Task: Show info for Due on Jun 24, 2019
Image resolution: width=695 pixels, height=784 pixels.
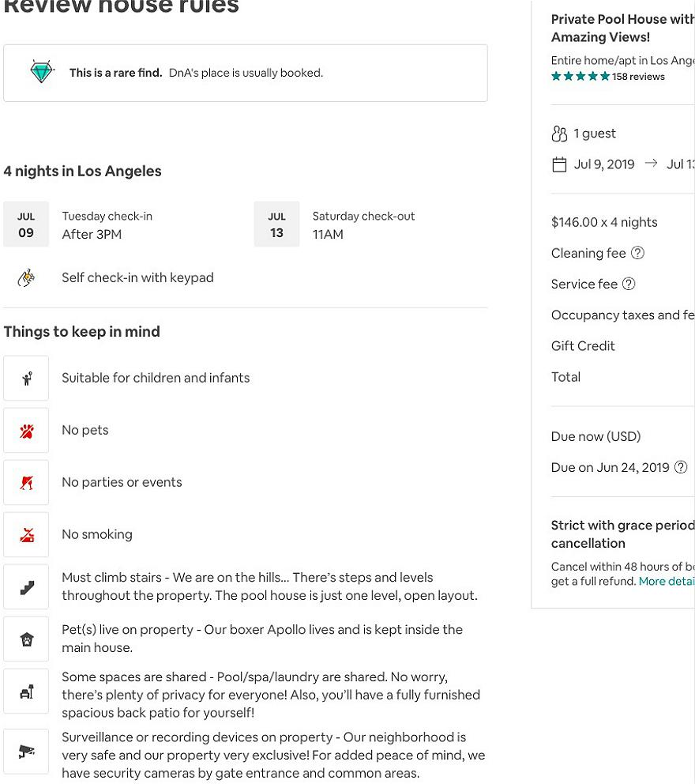Action: (x=681, y=467)
